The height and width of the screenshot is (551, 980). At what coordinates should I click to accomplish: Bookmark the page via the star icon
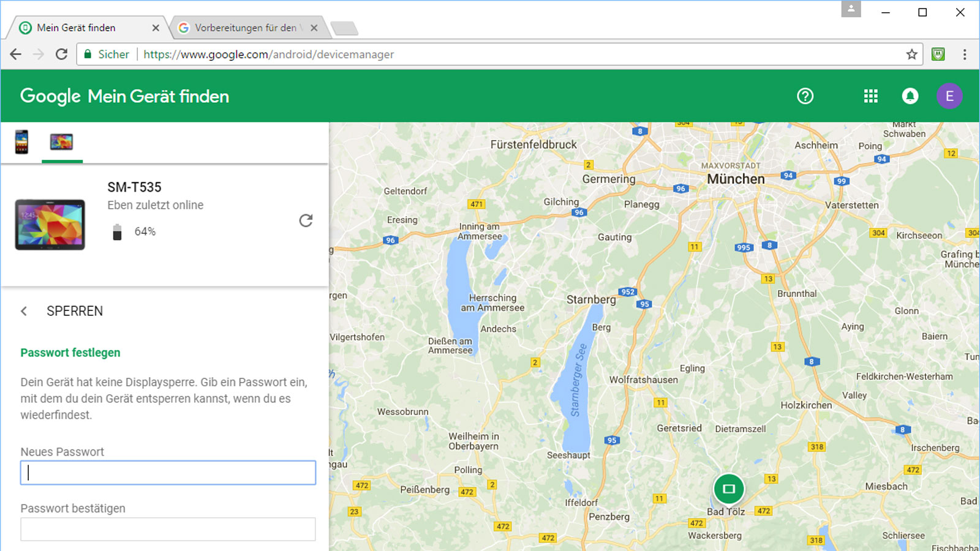[x=911, y=54]
